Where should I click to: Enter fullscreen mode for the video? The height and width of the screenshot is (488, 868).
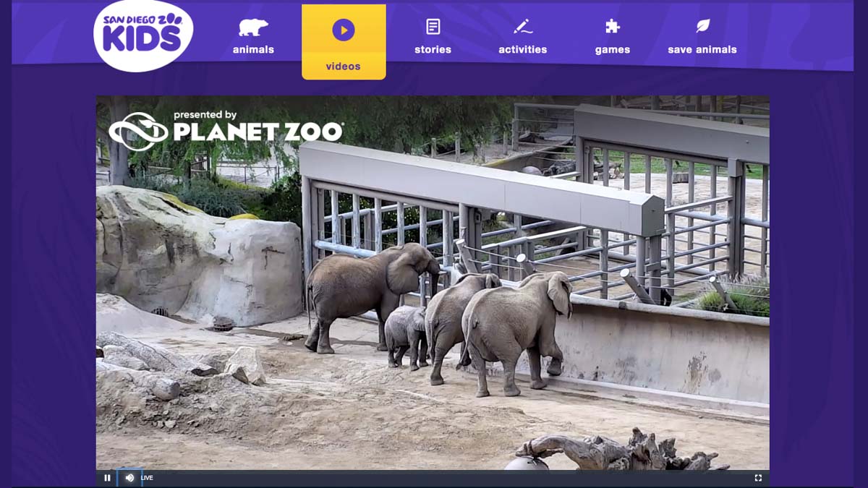(758, 478)
